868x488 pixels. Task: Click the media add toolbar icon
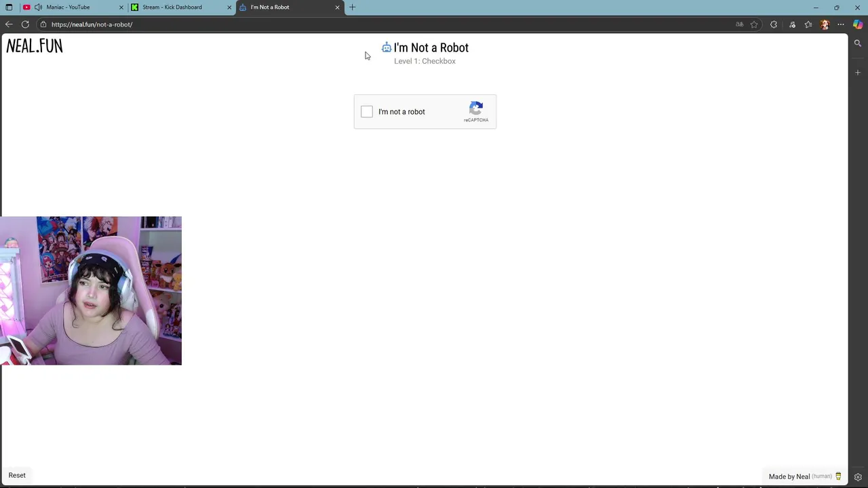click(x=792, y=24)
